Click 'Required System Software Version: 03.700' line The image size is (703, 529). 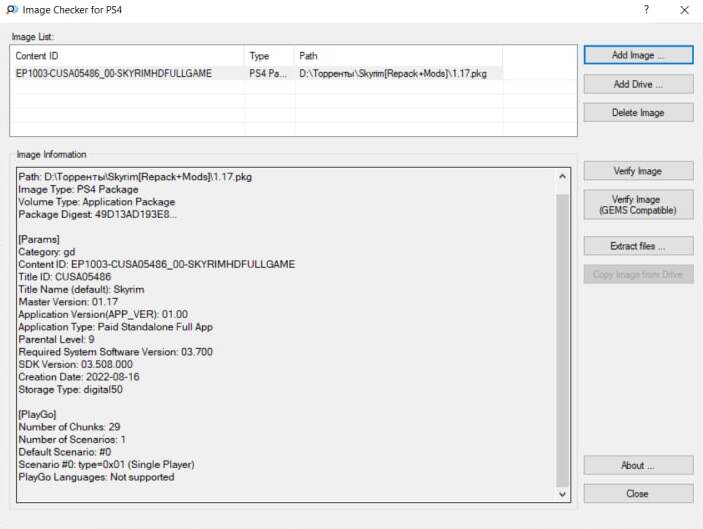point(116,352)
